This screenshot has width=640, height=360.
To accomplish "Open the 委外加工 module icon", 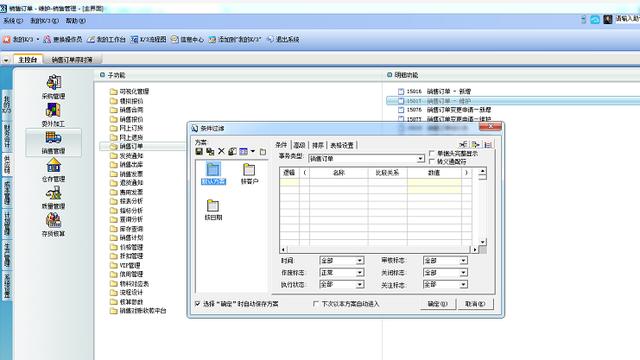I will pyautogui.click(x=53, y=110).
